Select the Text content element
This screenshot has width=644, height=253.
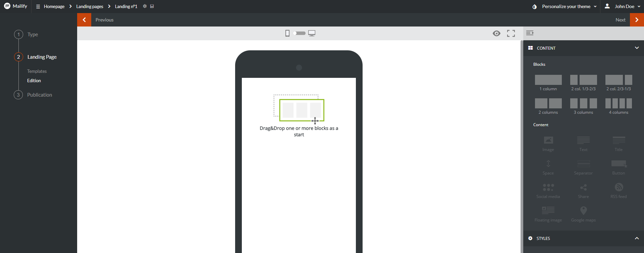click(x=583, y=144)
